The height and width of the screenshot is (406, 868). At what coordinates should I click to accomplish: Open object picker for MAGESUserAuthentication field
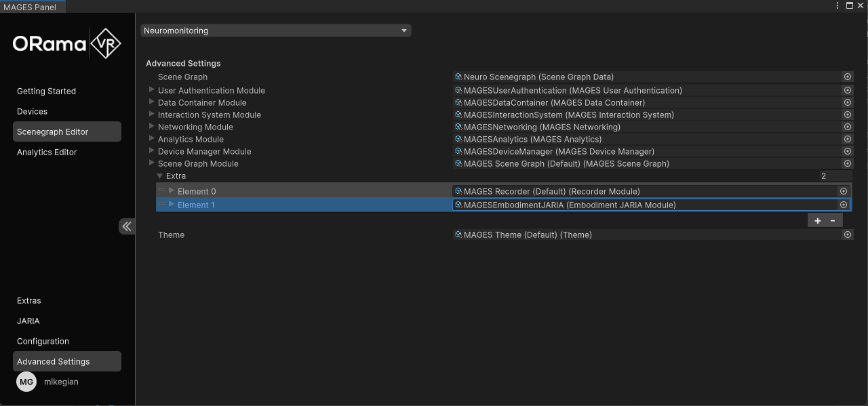[x=847, y=90]
